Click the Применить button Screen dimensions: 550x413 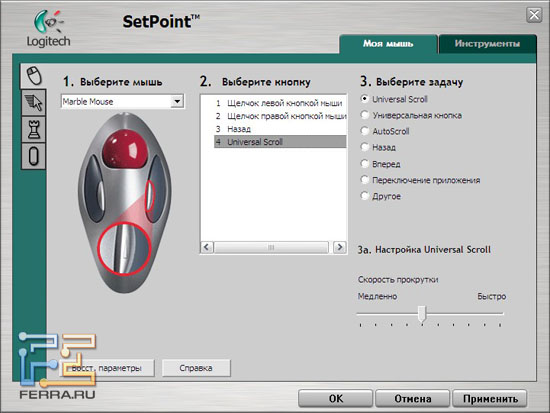point(490,399)
